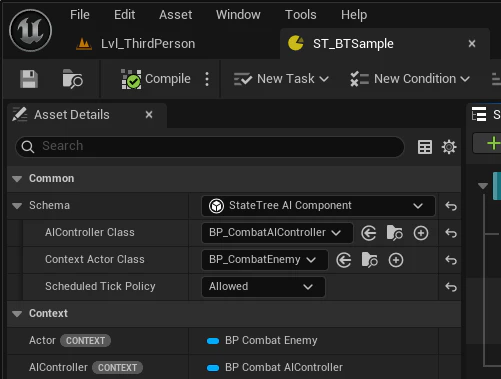Open the New Condition dropdown
This screenshot has width=501, height=379.
pos(410,79)
